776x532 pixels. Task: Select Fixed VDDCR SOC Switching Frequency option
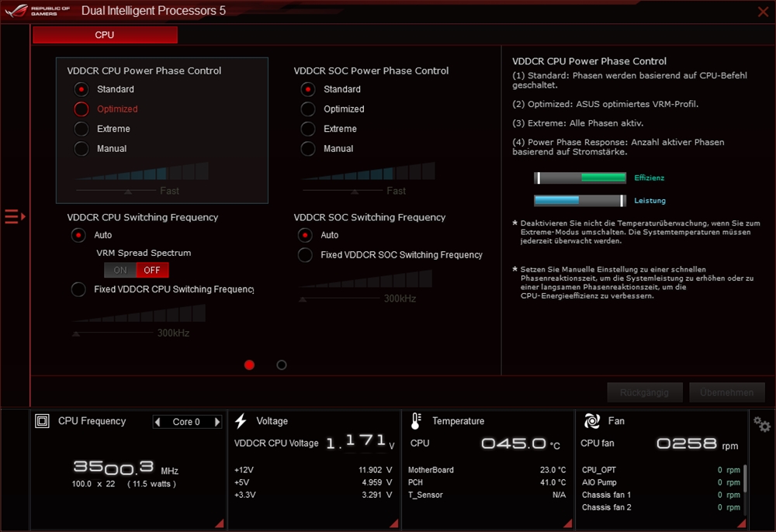[305, 255]
